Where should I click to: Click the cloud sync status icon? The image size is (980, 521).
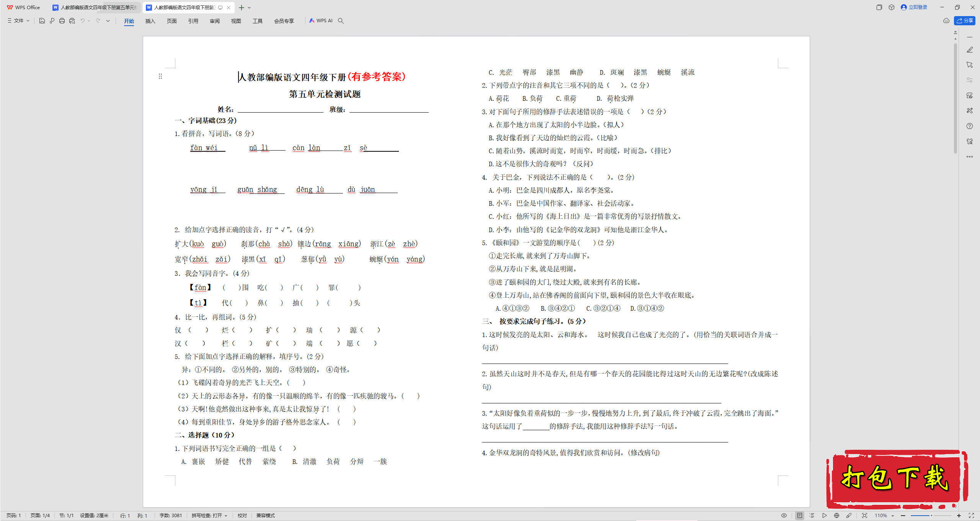[946, 21]
